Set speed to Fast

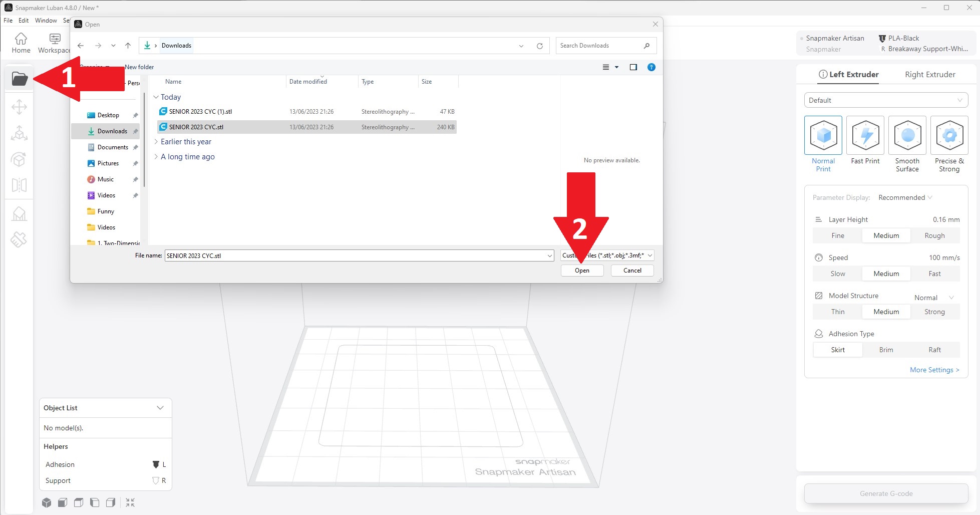tap(934, 274)
